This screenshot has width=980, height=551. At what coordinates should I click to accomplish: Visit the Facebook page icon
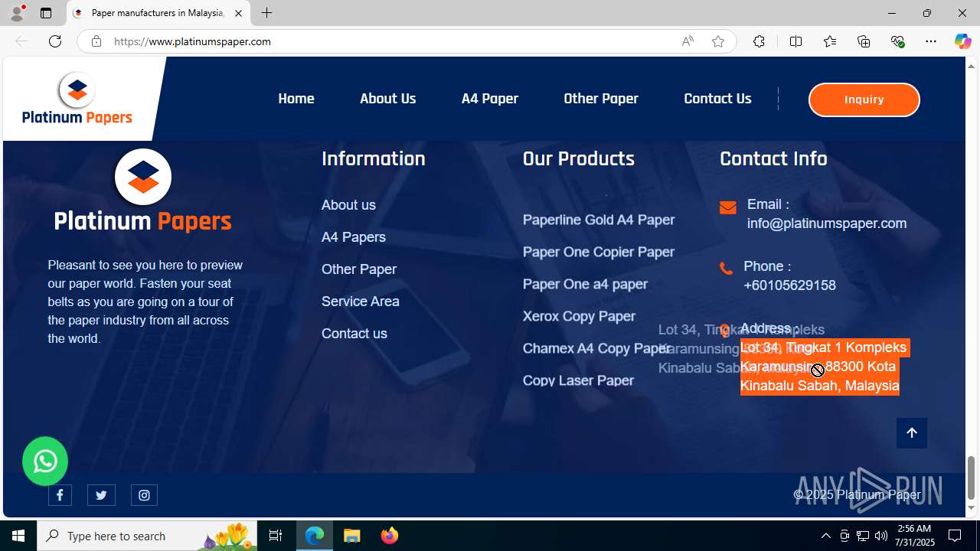60,495
